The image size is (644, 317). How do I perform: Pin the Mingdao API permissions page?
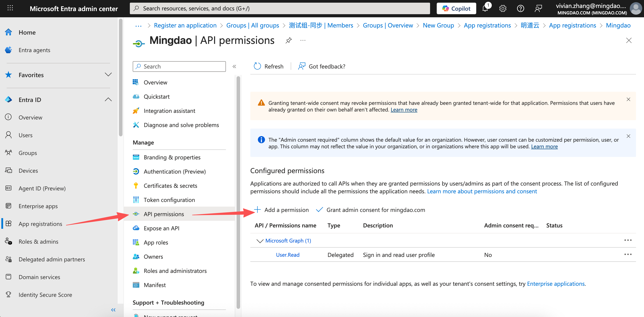click(288, 40)
